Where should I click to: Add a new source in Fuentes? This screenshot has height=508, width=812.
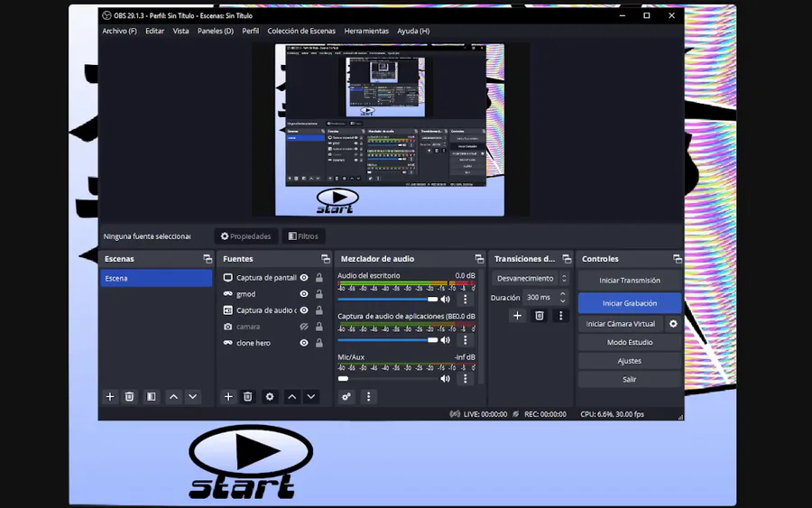click(x=228, y=397)
